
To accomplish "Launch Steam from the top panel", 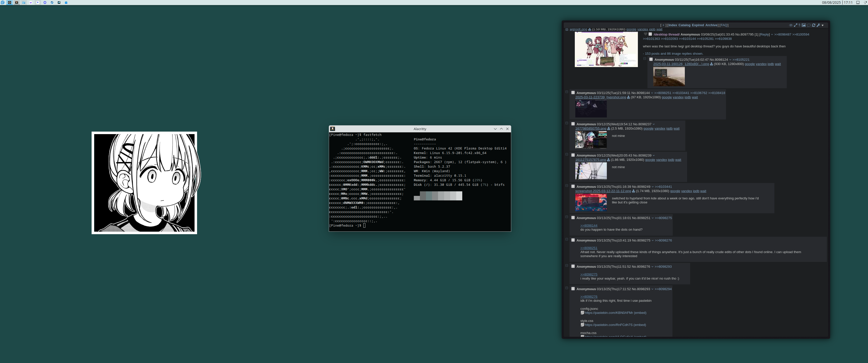I will 52,2.
